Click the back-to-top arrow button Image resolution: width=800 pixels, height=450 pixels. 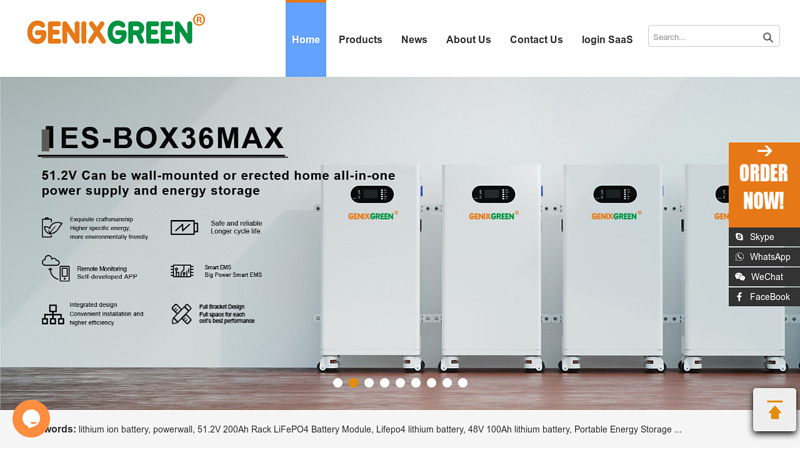[774, 410]
